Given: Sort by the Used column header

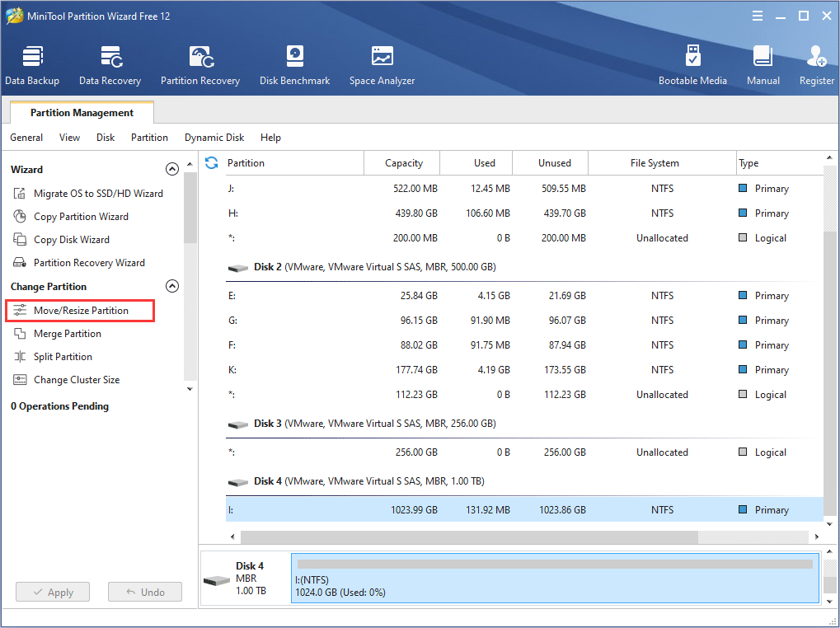Looking at the screenshot, I should 476,162.
